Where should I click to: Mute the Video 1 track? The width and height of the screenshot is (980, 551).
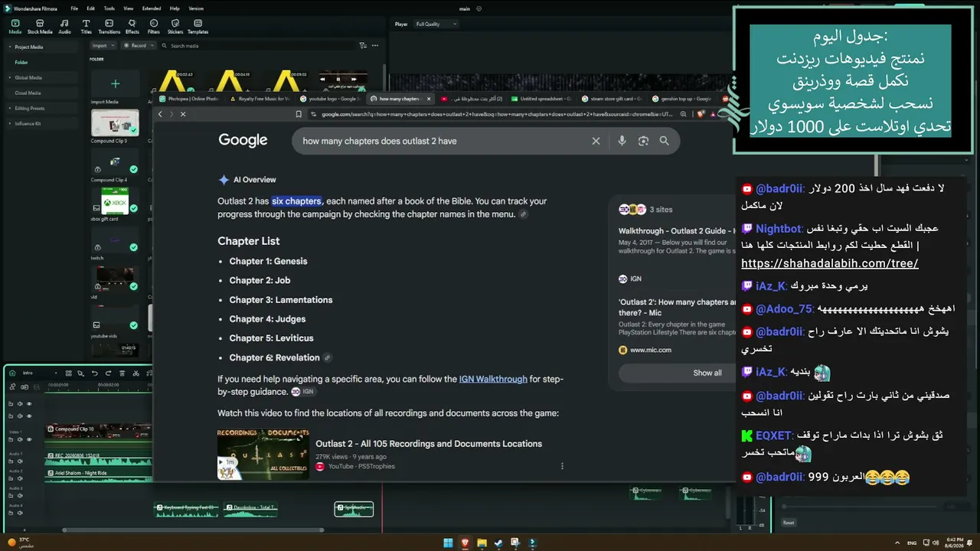20,439
